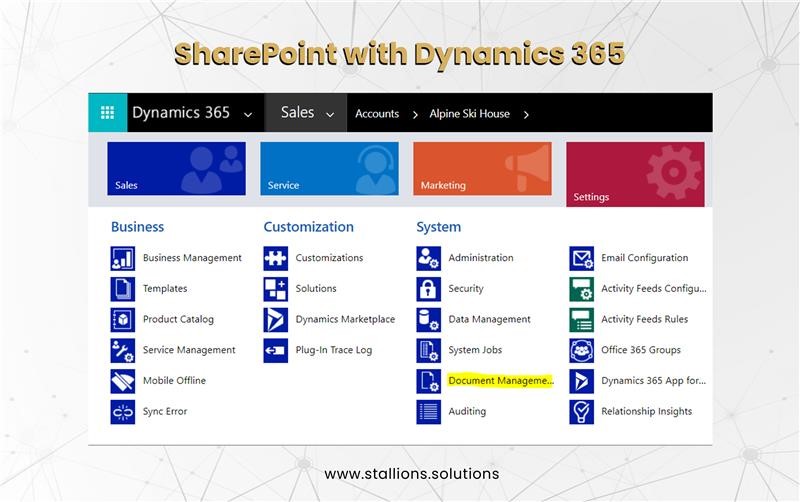Click the Solutions icon
This screenshot has height=502, width=800.
[276, 289]
